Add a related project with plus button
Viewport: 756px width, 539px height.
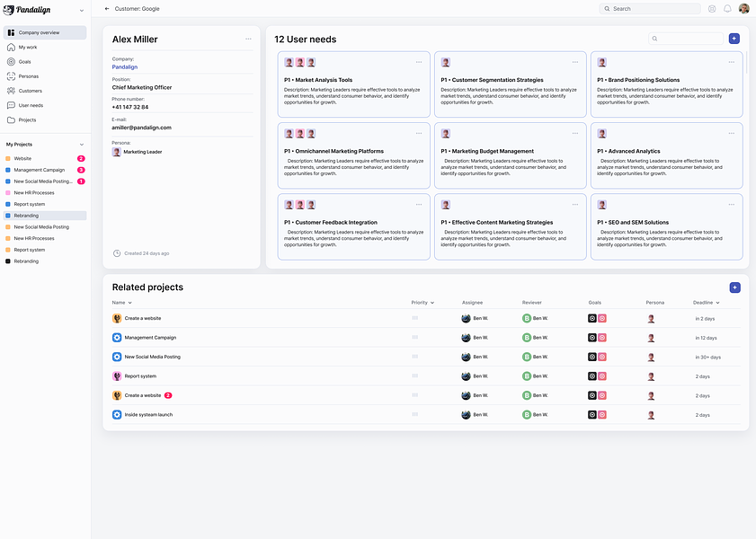(x=734, y=287)
